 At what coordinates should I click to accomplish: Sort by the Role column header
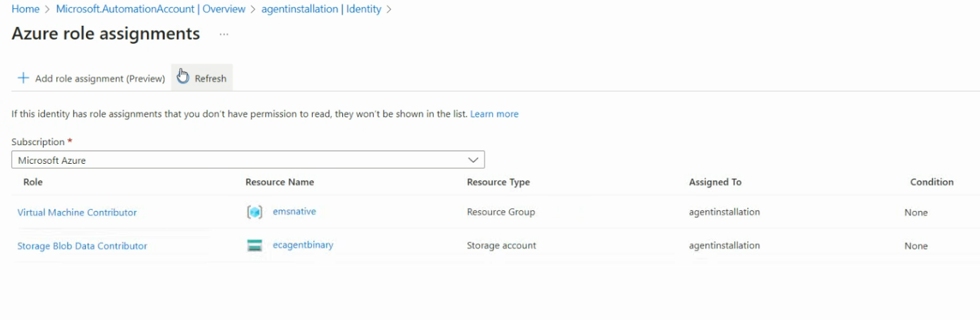pyautogui.click(x=33, y=182)
